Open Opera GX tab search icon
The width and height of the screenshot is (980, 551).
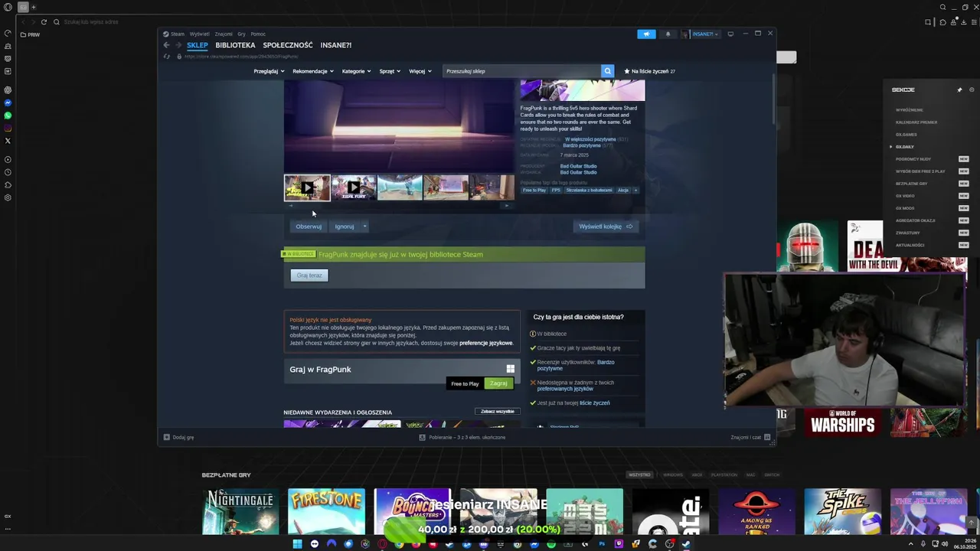click(x=942, y=7)
